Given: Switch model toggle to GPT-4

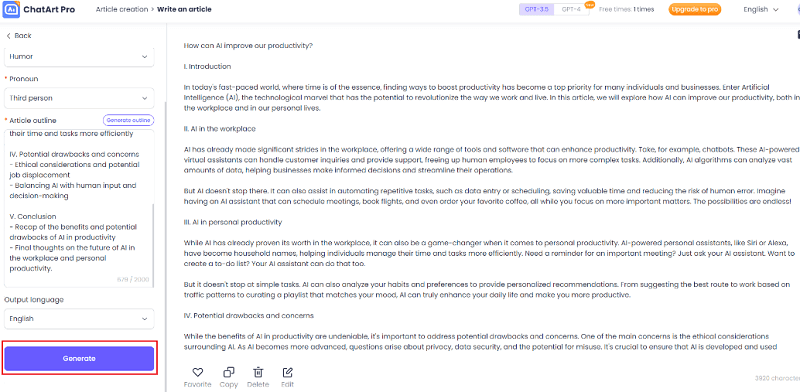Looking at the screenshot, I should tap(571, 9).
